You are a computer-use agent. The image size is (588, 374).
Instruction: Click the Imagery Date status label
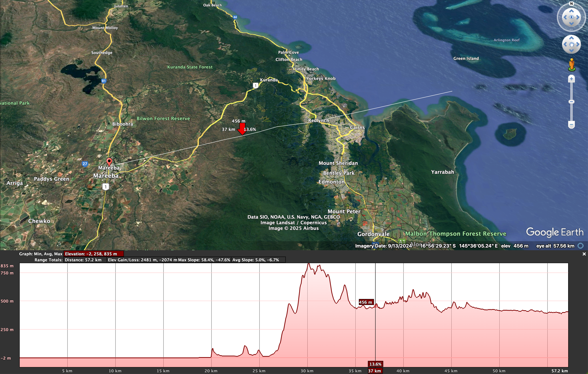(383, 246)
